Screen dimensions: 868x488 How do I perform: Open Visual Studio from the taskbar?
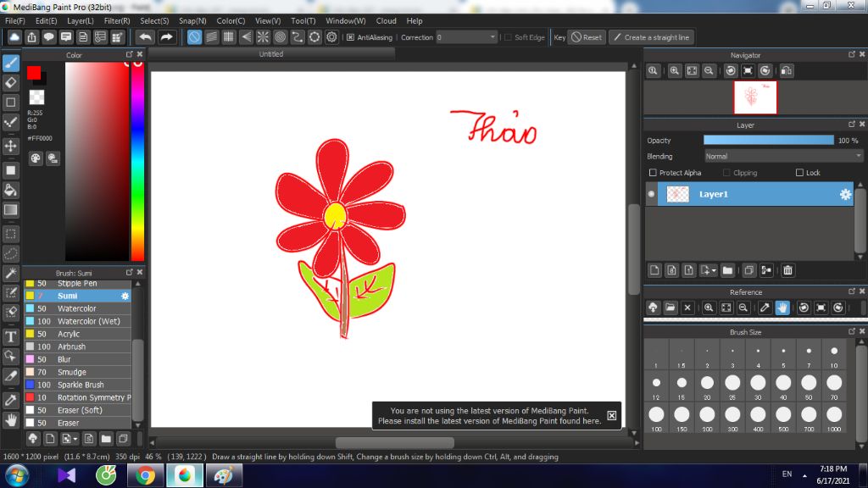point(66,476)
